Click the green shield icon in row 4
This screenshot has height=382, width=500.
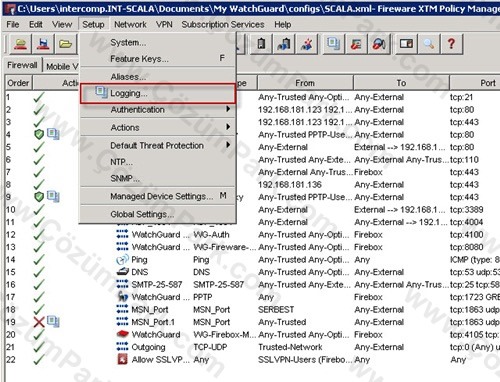coord(39,134)
